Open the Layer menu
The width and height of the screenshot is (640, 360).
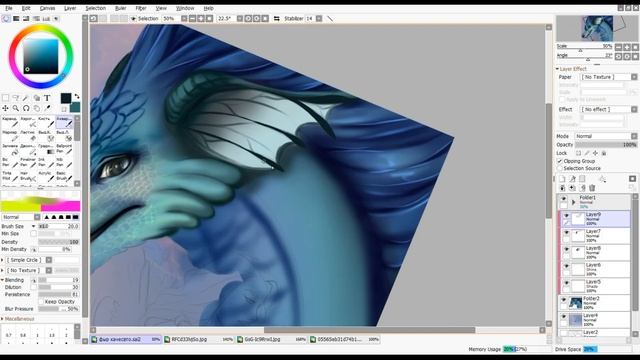70,8
